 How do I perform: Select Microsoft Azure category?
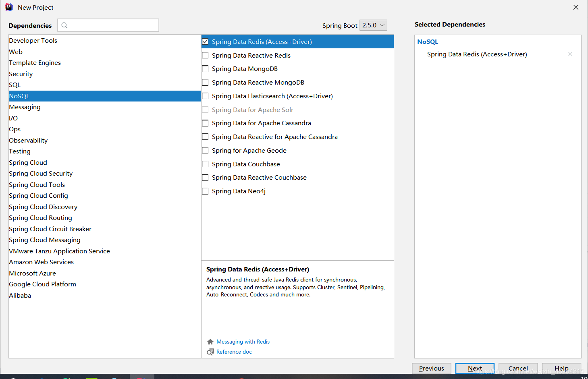tap(105, 273)
